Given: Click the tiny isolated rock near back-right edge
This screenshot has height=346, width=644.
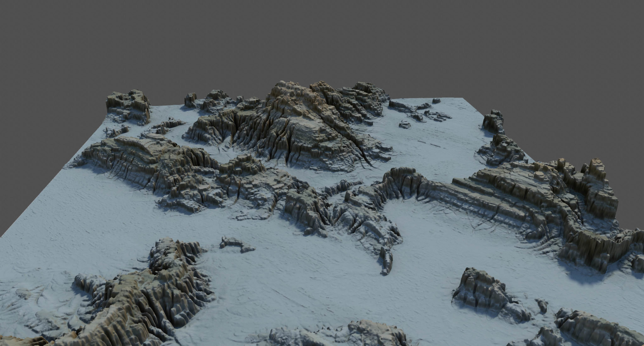Looking at the screenshot, I should [436, 101].
